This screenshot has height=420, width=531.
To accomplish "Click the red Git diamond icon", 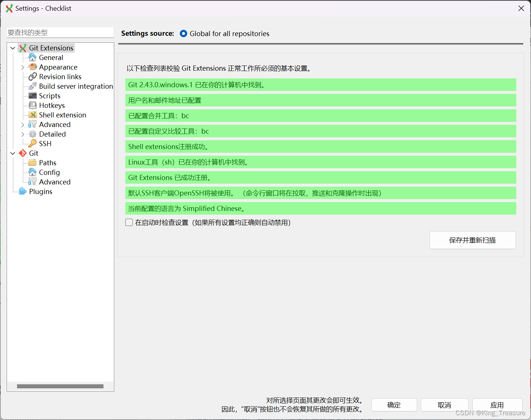I will coord(23,153).
